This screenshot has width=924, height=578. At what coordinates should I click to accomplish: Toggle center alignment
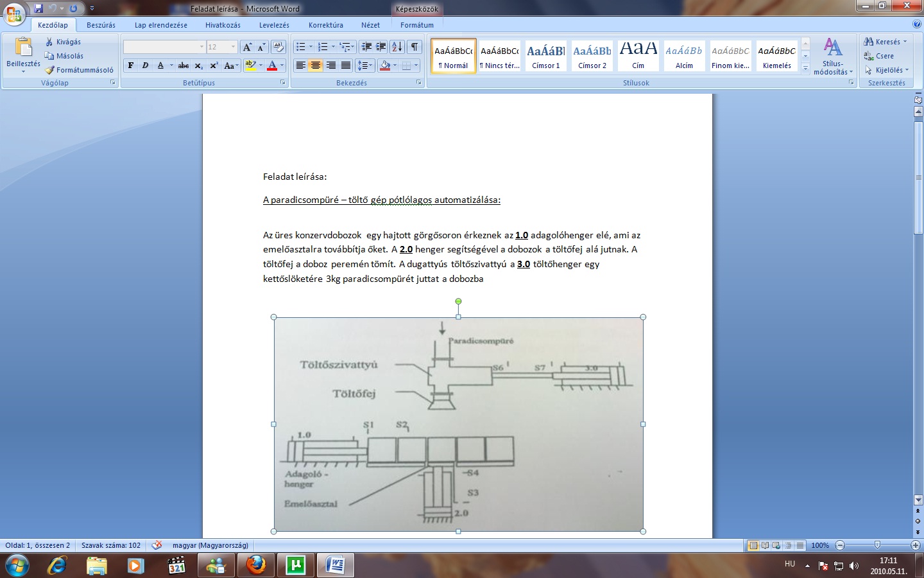pyautogui.click(x=316, y=66)
